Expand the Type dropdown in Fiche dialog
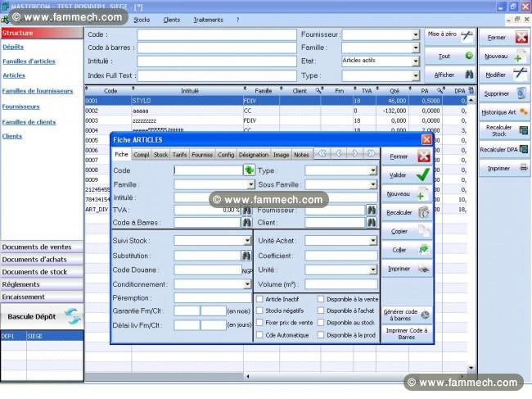 pos(373,170)
